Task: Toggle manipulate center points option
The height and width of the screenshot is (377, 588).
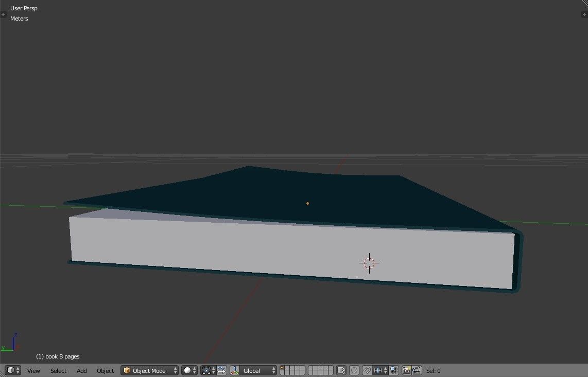Action: click(x=221, y=370)
